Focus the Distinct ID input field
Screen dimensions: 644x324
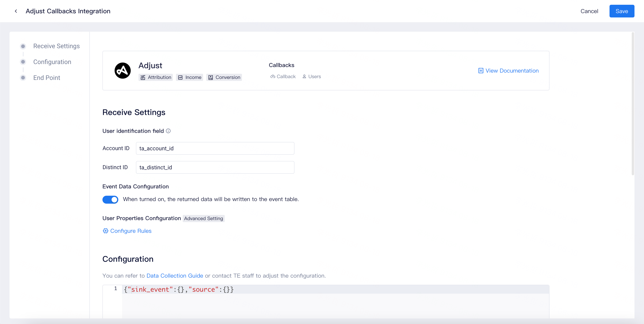215,167
